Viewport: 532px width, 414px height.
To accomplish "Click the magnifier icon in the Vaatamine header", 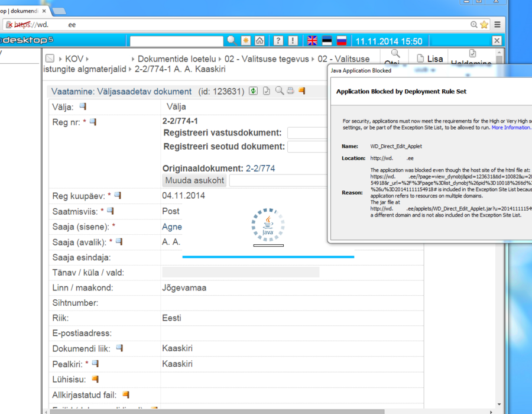I will 279,90.
